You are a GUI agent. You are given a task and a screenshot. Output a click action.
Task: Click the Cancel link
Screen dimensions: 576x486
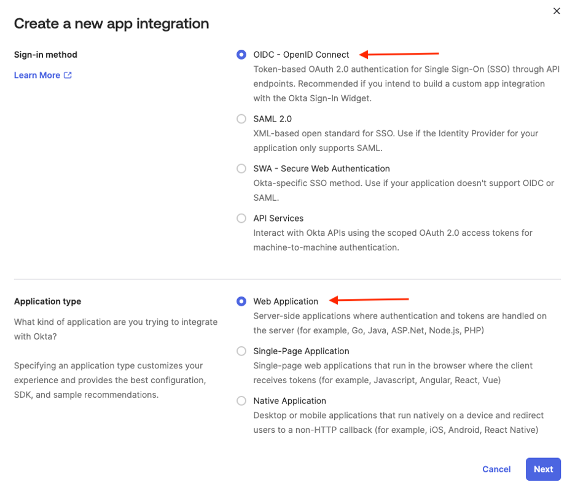496,469
